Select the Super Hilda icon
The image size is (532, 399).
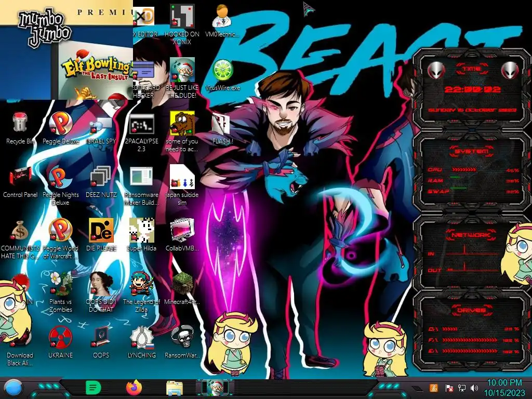click(x=141, y=230)
